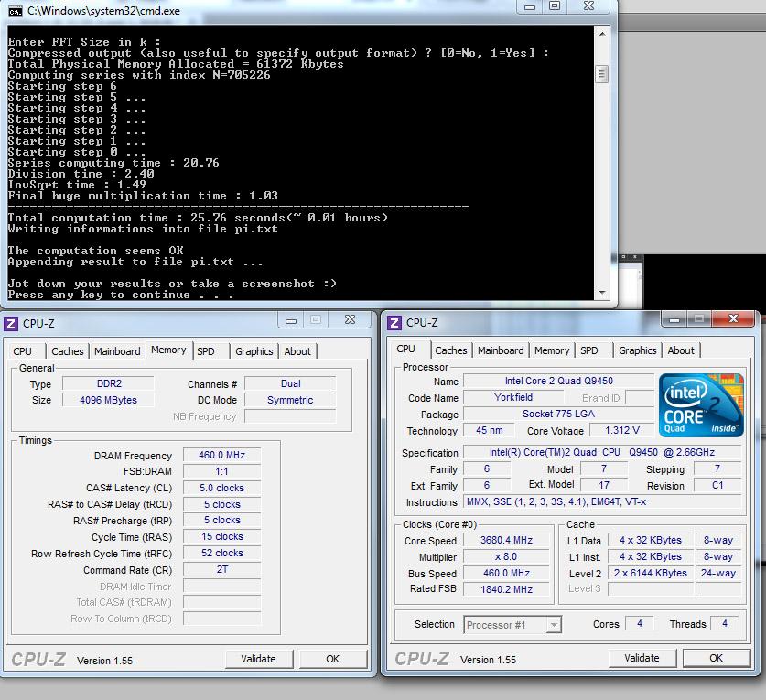The image size is (766, 700).
Task: Click the cmd scrollbar up arrow
Action: pyautogui.click(x=602, y=34)
